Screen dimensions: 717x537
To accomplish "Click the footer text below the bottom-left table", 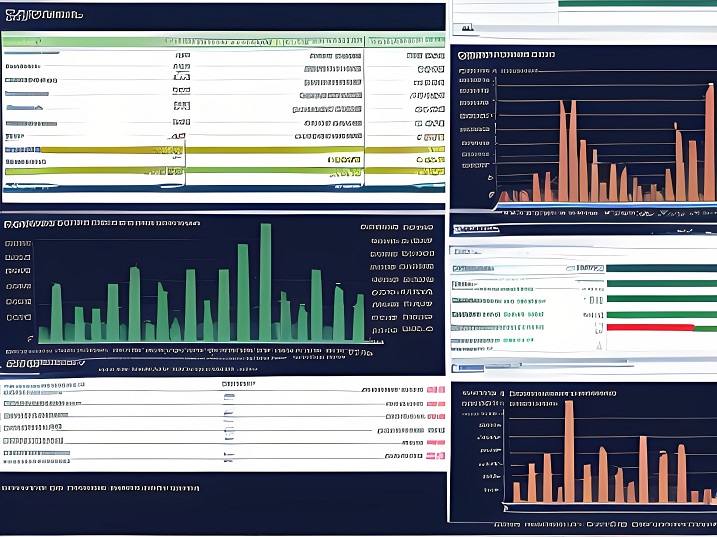I will (x=100, y=487).
